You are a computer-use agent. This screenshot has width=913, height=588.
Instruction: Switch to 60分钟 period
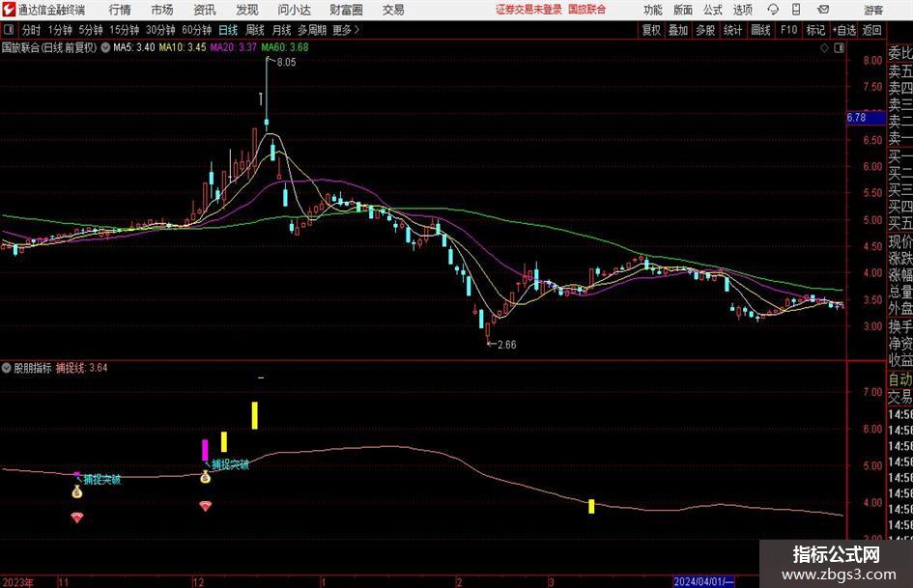pyautogui.click(x=197, y=30)
